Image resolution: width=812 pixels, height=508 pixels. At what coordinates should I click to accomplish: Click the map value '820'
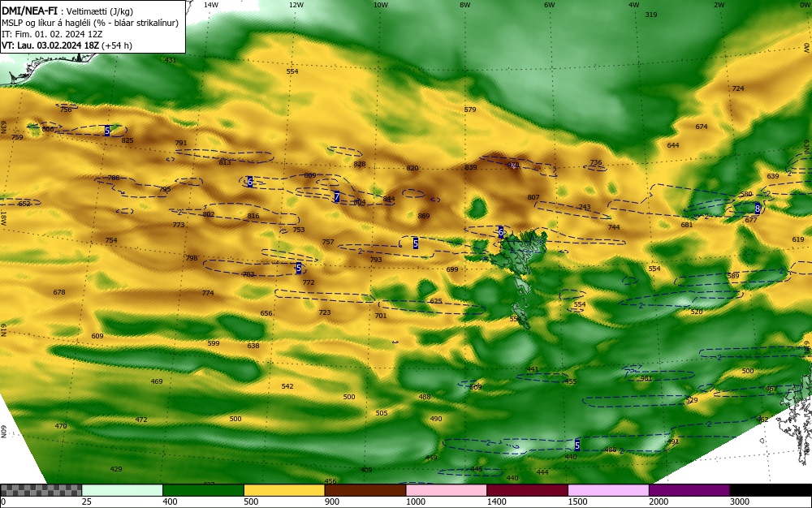coord(412,168)
